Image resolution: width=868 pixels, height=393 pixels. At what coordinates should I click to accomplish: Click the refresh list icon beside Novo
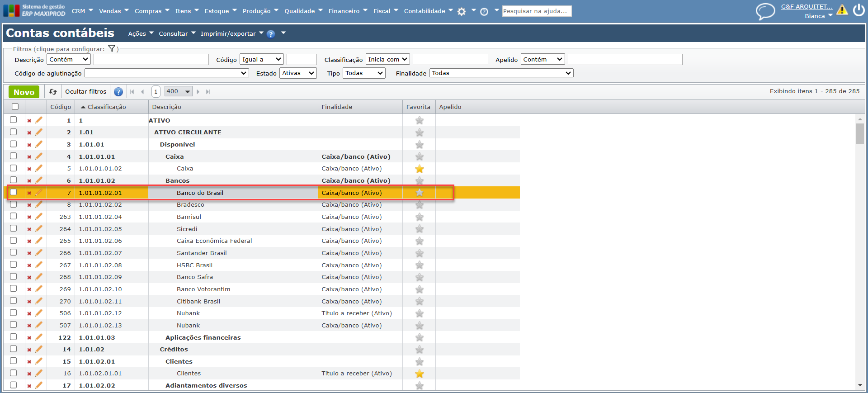53,92
